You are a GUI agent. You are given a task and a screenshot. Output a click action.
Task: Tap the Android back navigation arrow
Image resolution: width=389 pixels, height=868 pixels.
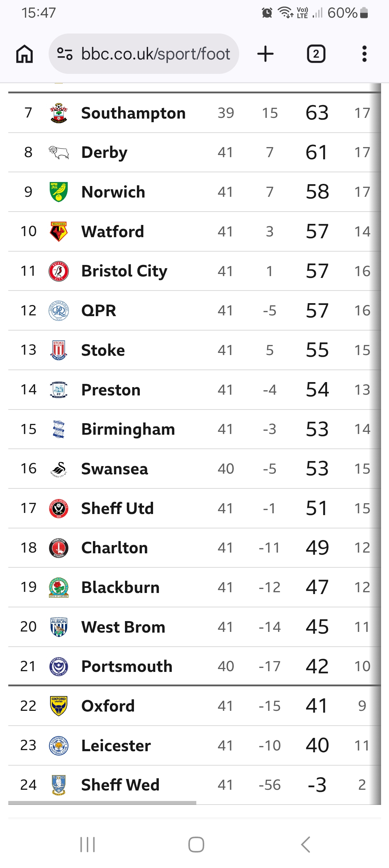pos(305,845)
